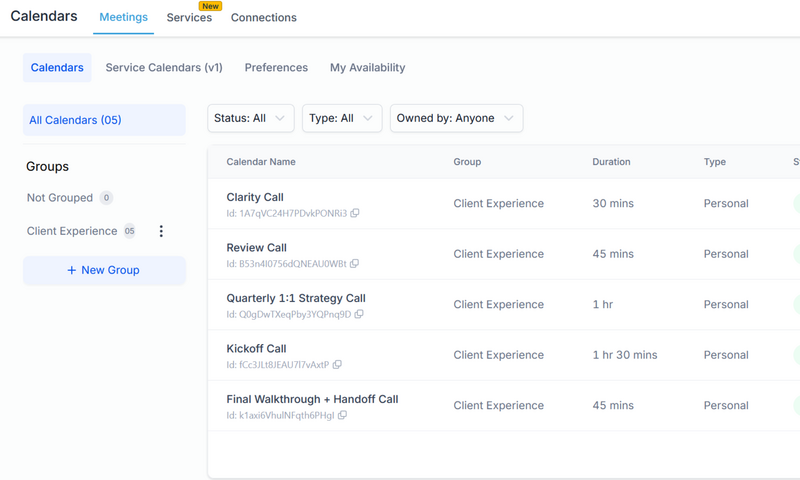Open the Preferences tab
The width and height of the screenshot is (800, 480).
[x=276, y=68]
